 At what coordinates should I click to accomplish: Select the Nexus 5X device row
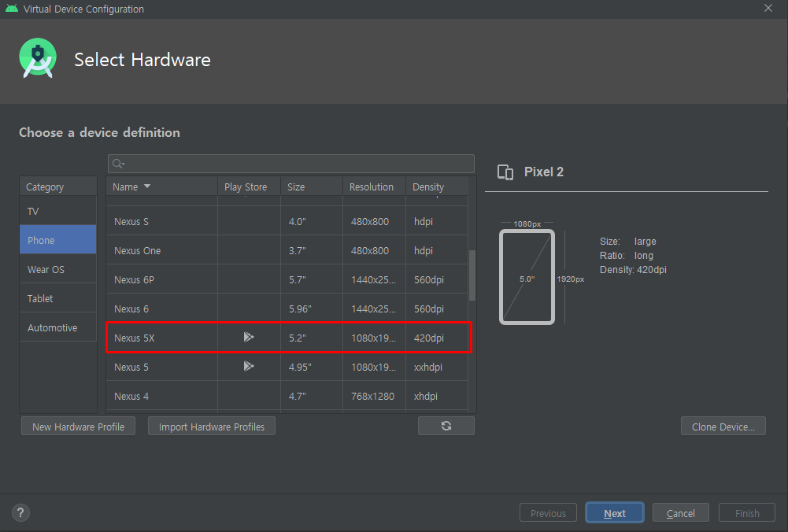click(287, 338)
